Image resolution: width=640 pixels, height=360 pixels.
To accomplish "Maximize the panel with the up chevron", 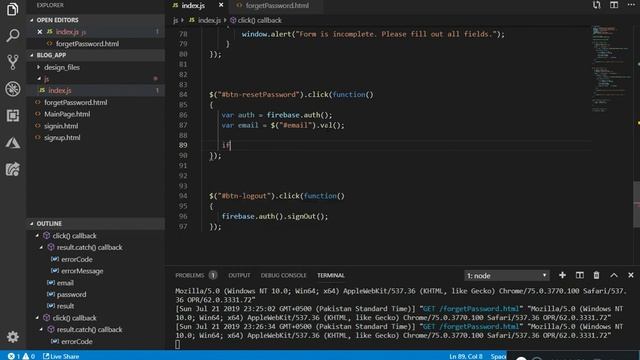I will 613,275.
